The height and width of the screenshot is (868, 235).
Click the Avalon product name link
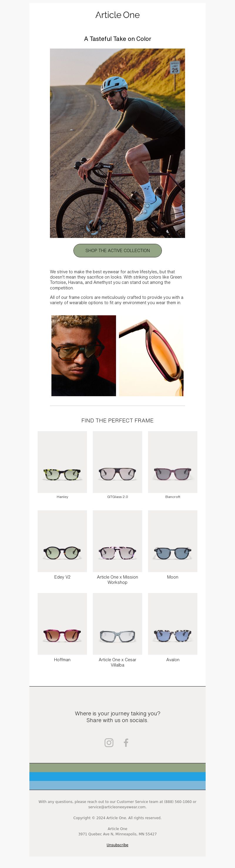[173, 660]
